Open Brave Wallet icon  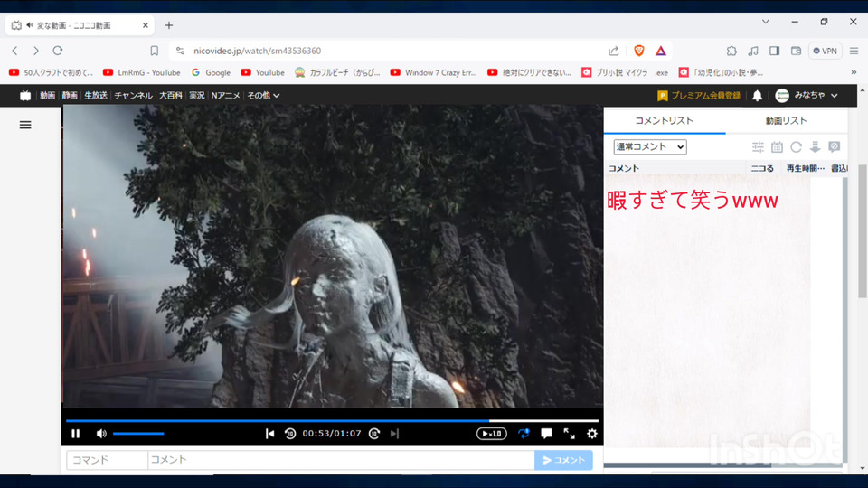[796, 51]
